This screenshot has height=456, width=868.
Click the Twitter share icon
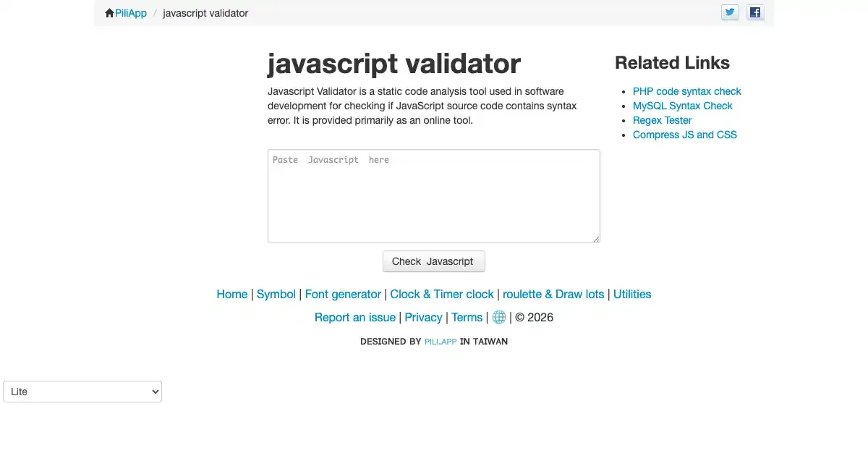(730, 12)
